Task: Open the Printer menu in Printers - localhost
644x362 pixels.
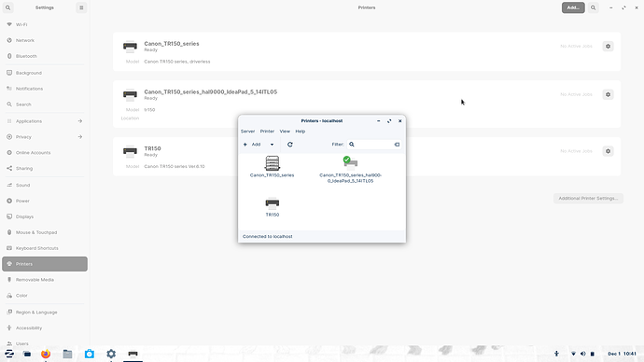Action: tap(267, 132)
